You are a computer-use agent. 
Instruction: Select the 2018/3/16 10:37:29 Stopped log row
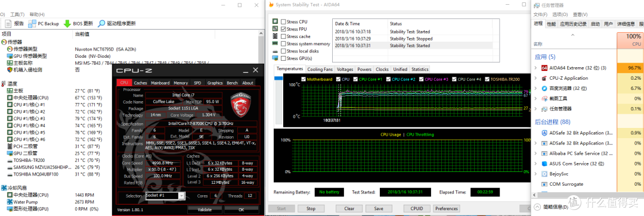point(412,39)
